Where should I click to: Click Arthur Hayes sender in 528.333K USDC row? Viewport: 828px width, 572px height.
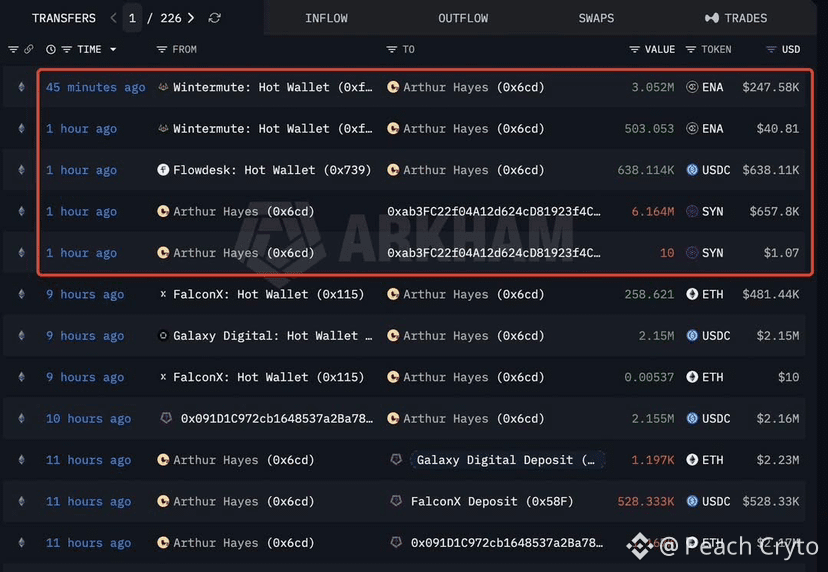pos(236,501)
